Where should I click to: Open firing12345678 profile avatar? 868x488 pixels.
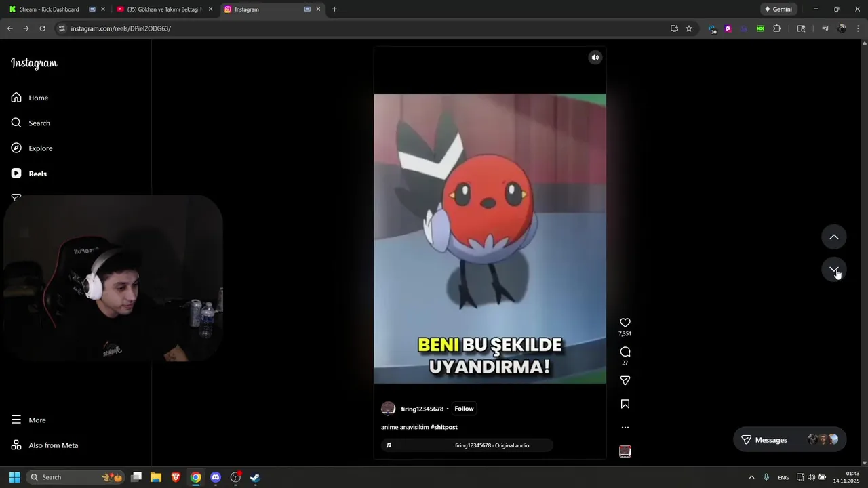point(388,409)
